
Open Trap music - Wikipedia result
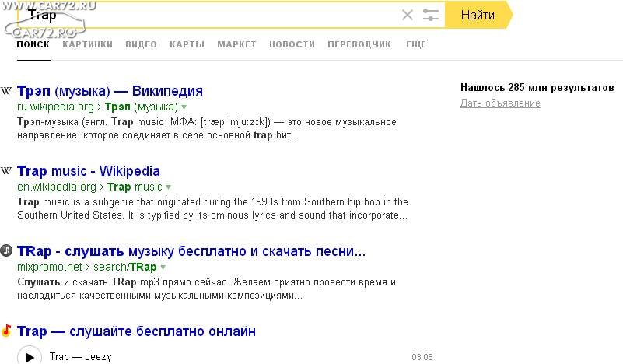[x=89, y=171]
